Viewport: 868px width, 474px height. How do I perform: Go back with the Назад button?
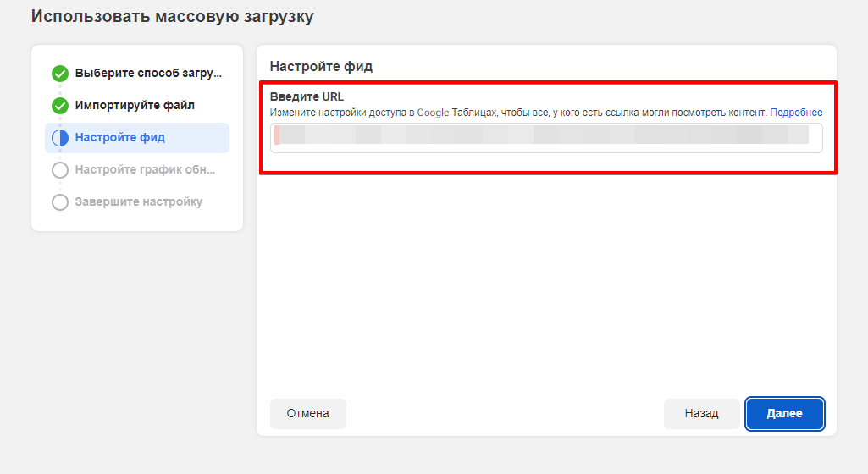[x=701, y=414]
